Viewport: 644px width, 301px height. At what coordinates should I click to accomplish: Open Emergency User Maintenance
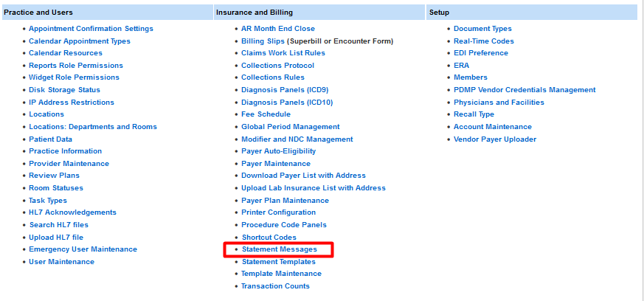[83, 249]
